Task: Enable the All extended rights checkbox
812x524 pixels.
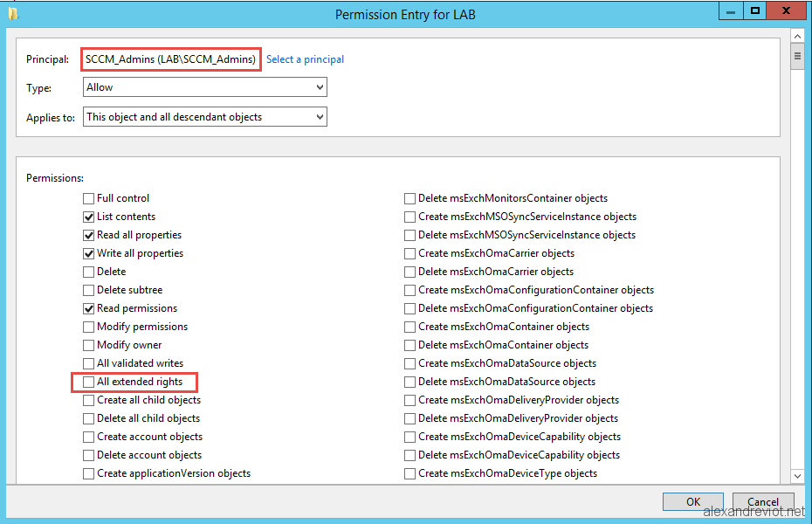Action: point(88,383)
